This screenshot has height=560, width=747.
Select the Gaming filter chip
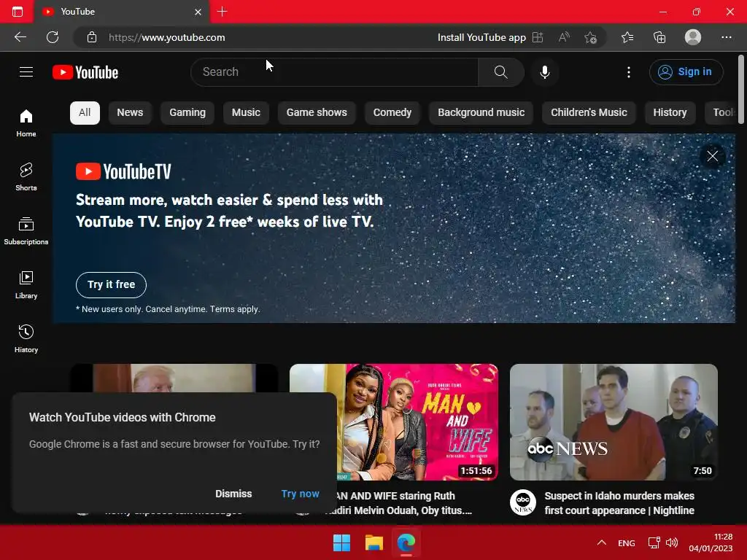187,112
